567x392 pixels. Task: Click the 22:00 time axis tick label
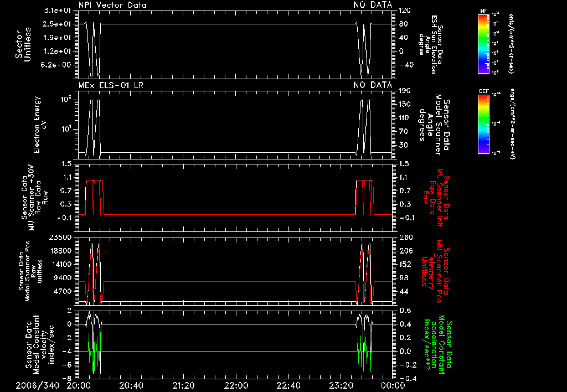pos(236,385)
